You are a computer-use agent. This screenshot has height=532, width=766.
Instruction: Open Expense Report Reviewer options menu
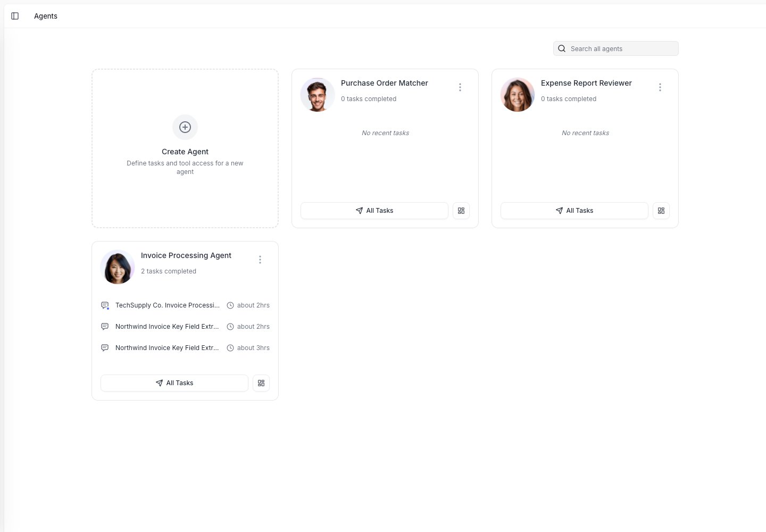coord(660,87)
